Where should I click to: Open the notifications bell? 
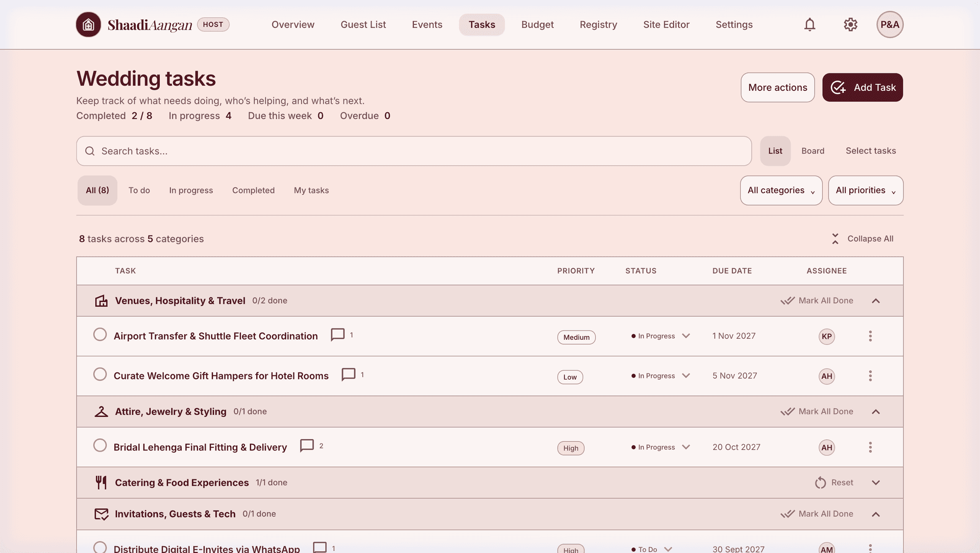point(810,24)
